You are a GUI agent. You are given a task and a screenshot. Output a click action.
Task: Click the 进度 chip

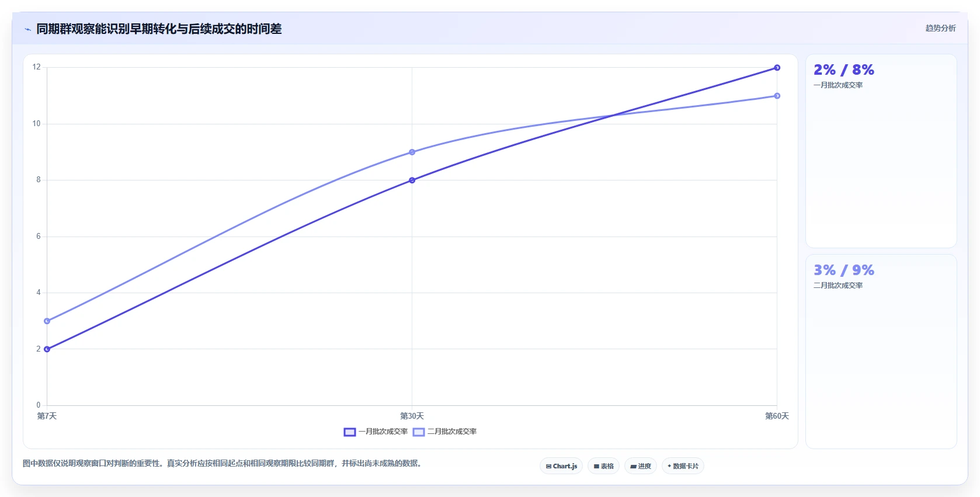pyautogui.click(x=641, y=466)
